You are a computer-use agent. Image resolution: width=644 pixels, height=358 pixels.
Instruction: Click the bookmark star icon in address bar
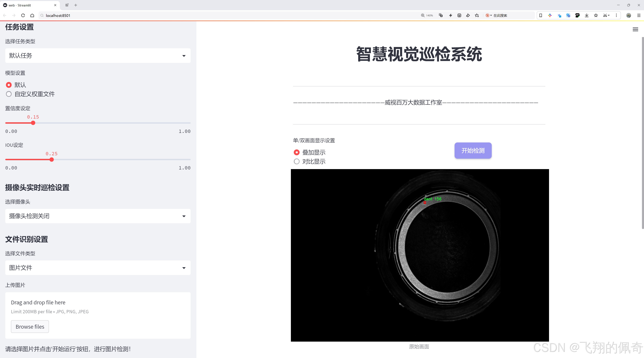click(x=477, y=15)
